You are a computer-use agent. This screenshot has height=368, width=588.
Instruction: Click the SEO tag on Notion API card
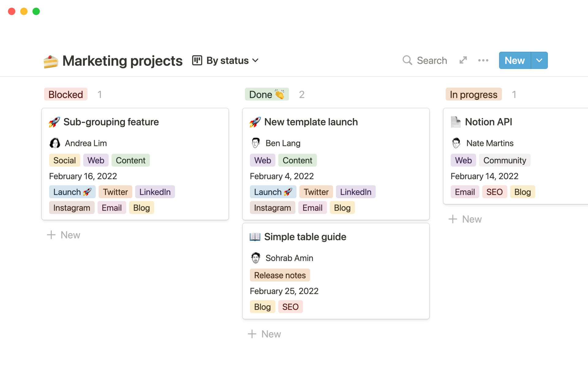(x=494, y=192)
